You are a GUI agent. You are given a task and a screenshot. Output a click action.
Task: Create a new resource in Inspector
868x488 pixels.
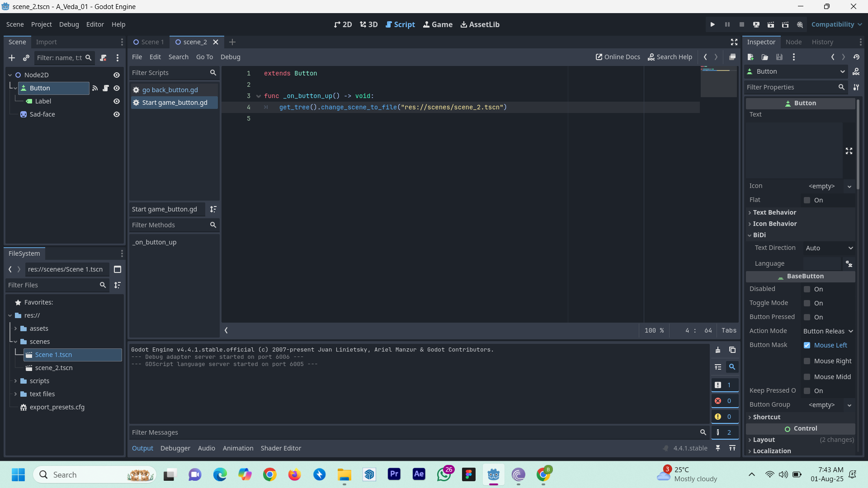click(750, 57)
